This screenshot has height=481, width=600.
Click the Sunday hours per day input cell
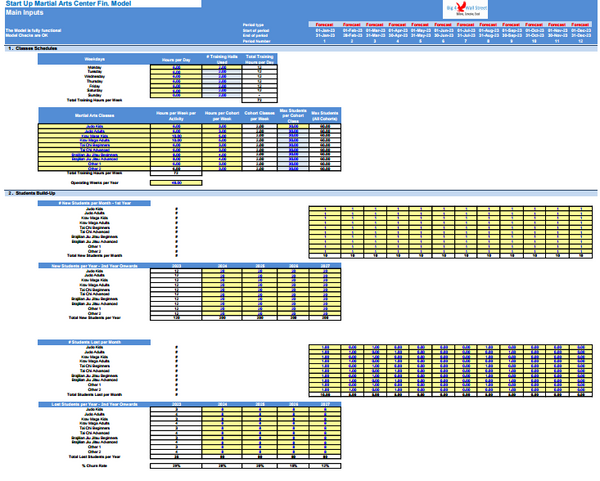pyautogui.click(x=171, y=95)
